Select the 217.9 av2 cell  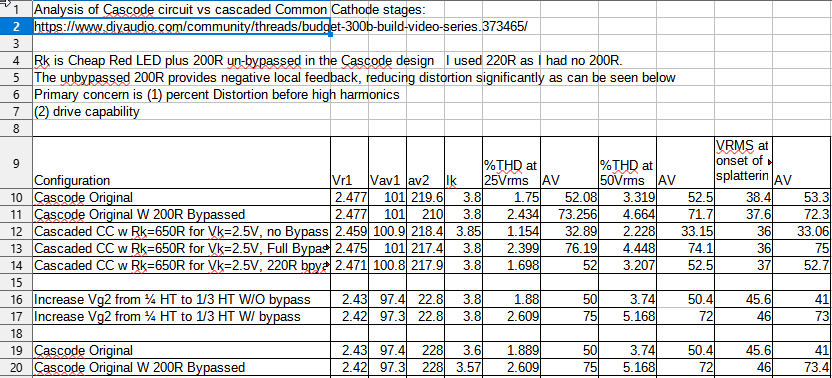[x=425, y=265]
